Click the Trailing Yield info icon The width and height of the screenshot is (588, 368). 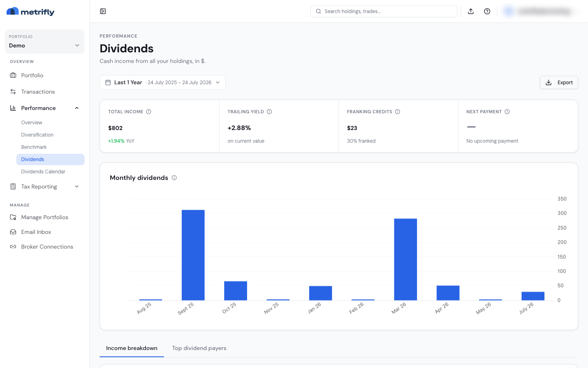(x=269, y=112)
